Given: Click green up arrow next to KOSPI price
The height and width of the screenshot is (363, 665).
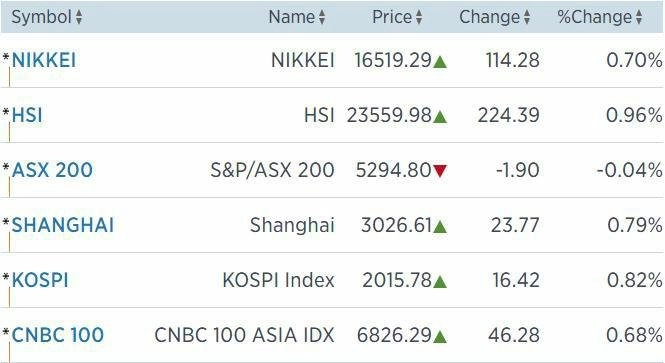Looking at the screenshot, I should pos(440,282).
